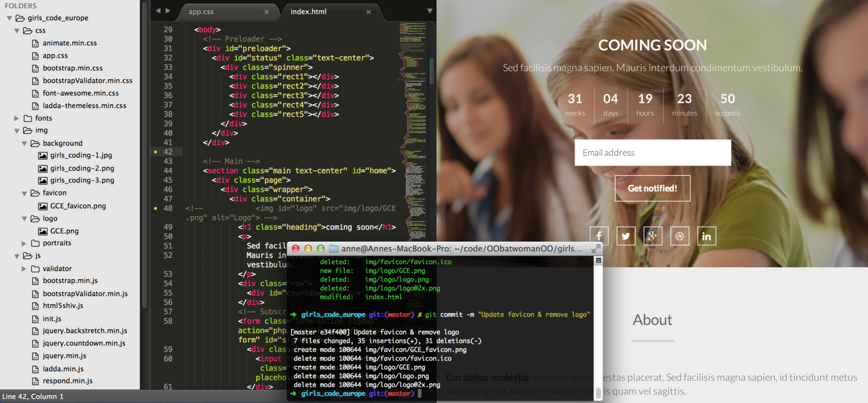Viewport: 868px width, 403px height.
Task: Click the sidebar vertical scrollbar
Action: (x=144, y=155)
